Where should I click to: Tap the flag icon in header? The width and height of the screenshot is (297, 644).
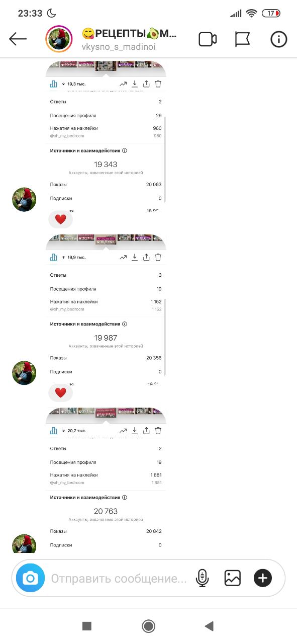pyautogui.click(x=243, y=39)
